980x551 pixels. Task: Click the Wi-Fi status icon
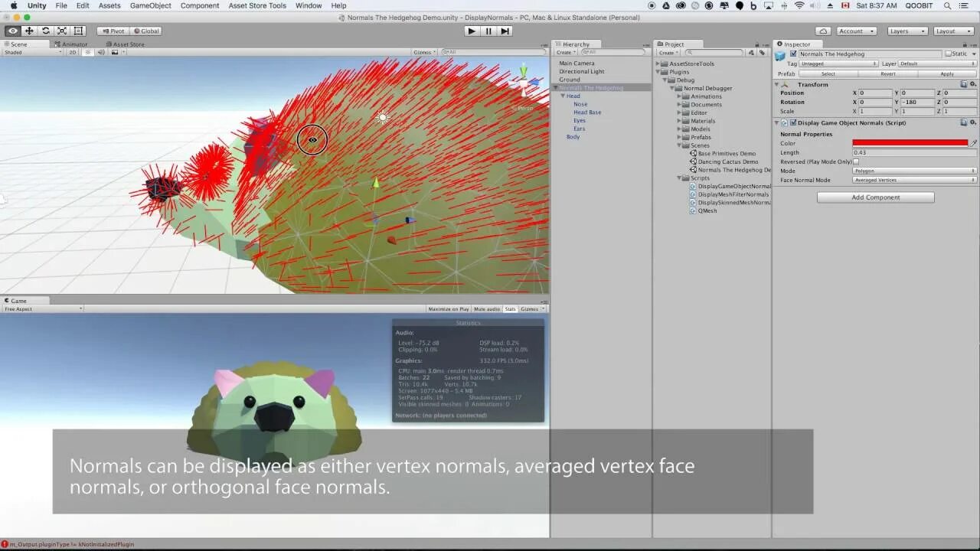799,5
